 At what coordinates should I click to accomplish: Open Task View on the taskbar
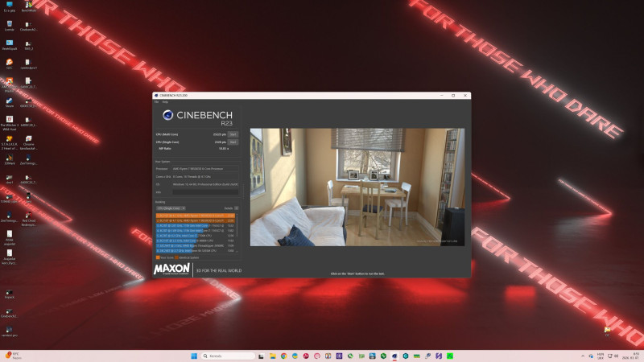click(x=261, y=356)
